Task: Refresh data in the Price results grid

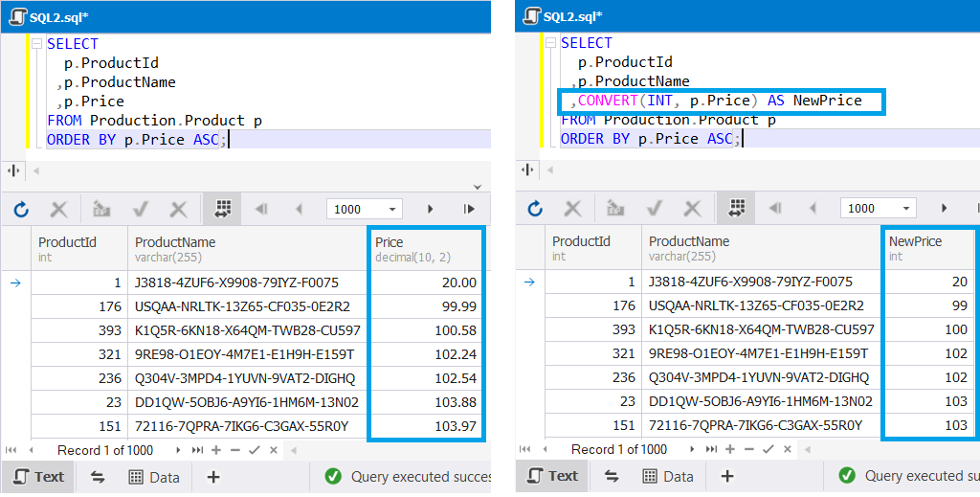Action: pyautogui.click(x=21, y=210)
